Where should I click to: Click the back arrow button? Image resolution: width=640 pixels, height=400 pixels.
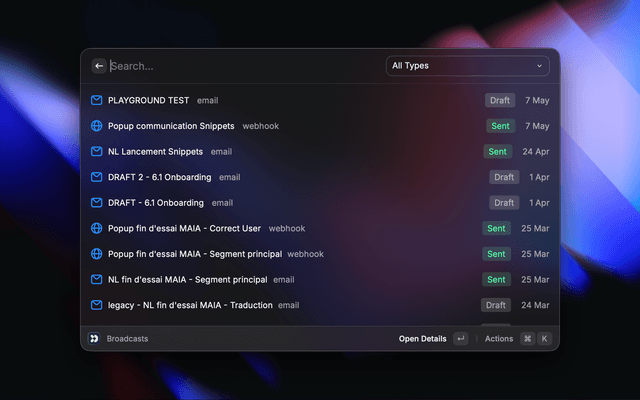point(99,66)
